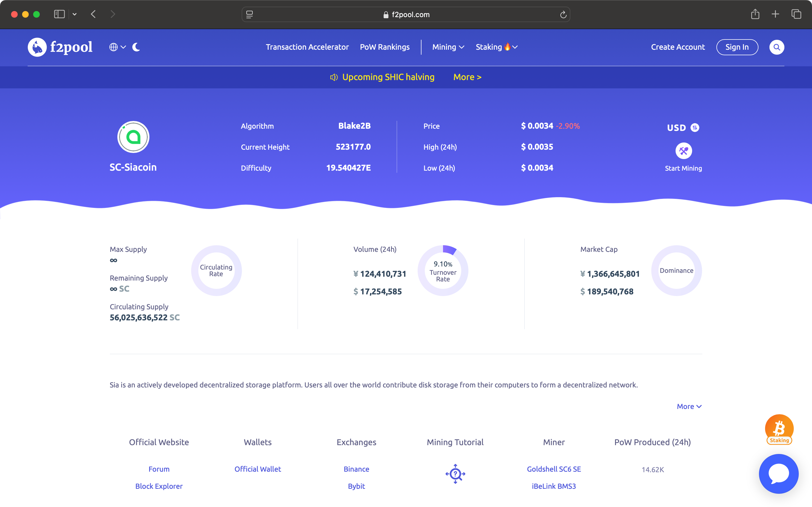Image resolution: width=812 pixels, height=507 pixels.
Task: Open the Official Wallet link
Action: 258,469
